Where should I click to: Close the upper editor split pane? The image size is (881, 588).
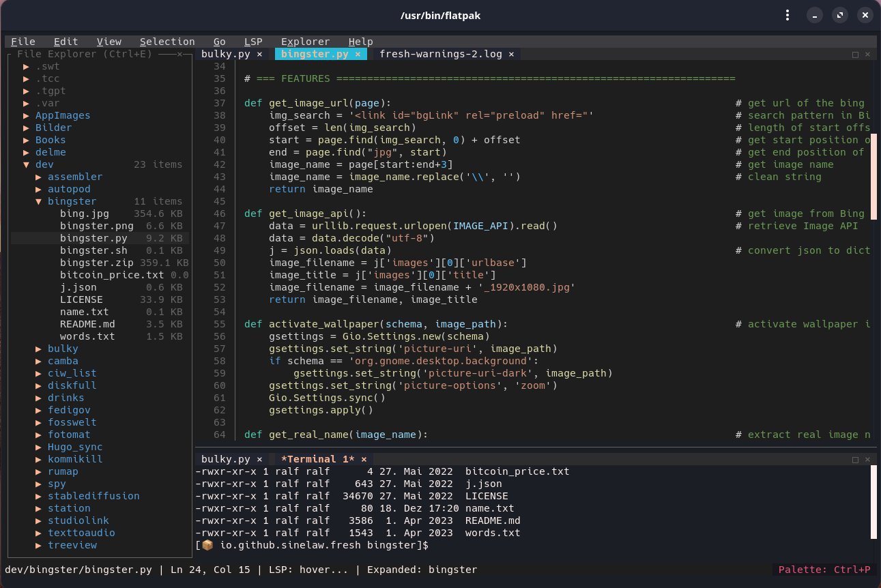868,54
